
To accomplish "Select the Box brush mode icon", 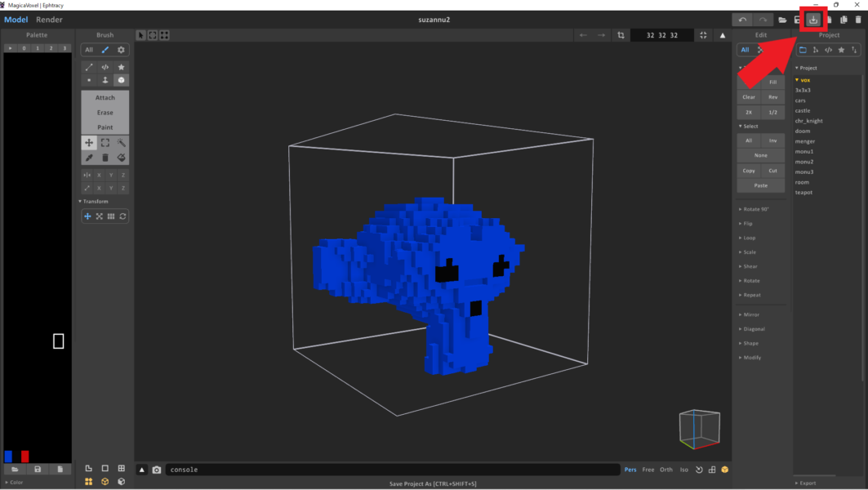I will [121, 80].
